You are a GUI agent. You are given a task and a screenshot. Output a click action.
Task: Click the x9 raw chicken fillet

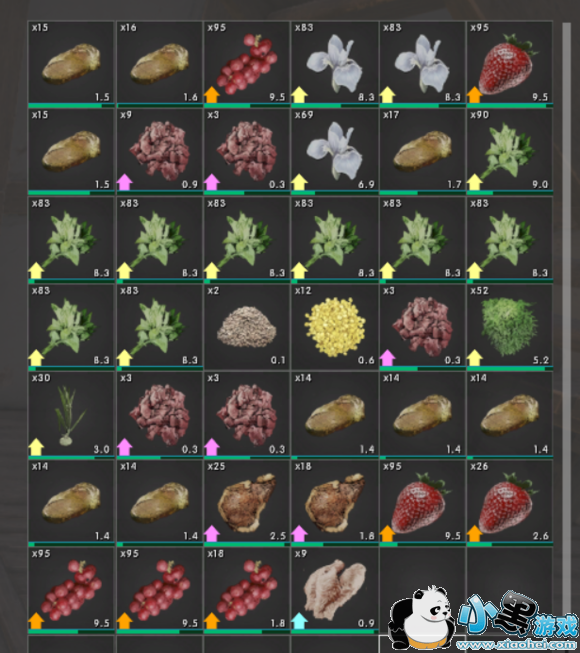tap(334, 590)
